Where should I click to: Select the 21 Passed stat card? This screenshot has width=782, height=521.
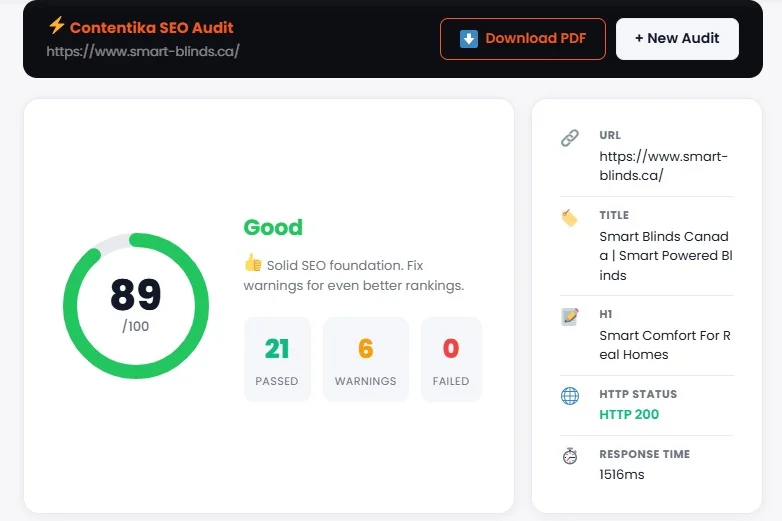click(277, 359)
